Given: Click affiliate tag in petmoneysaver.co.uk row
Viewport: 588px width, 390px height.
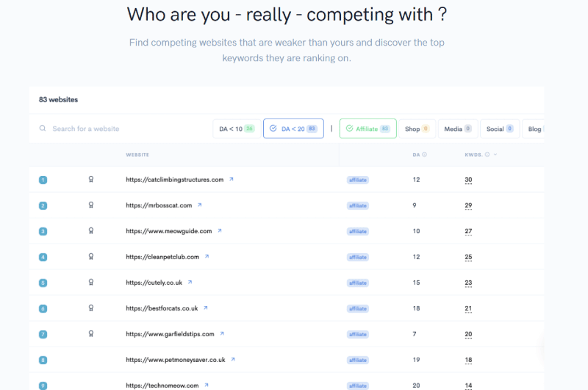Looking at the screenshot, I should (x=358, y=360).
